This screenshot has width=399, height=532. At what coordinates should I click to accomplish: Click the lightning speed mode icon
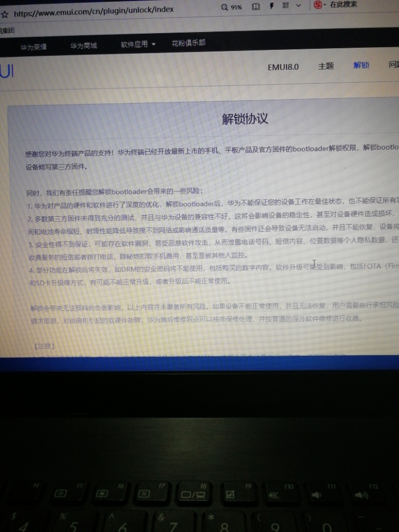point(272,6)
